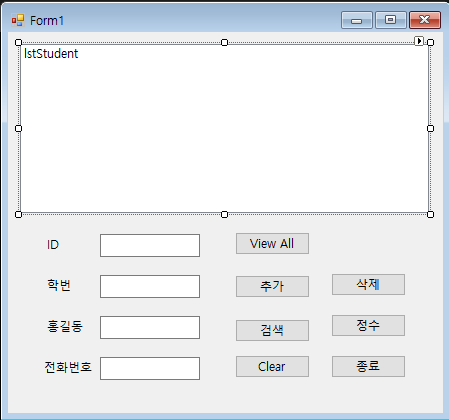The image size is (449, 420).
Task: Select the 전화번호 label
Action: tap(68, 367)
